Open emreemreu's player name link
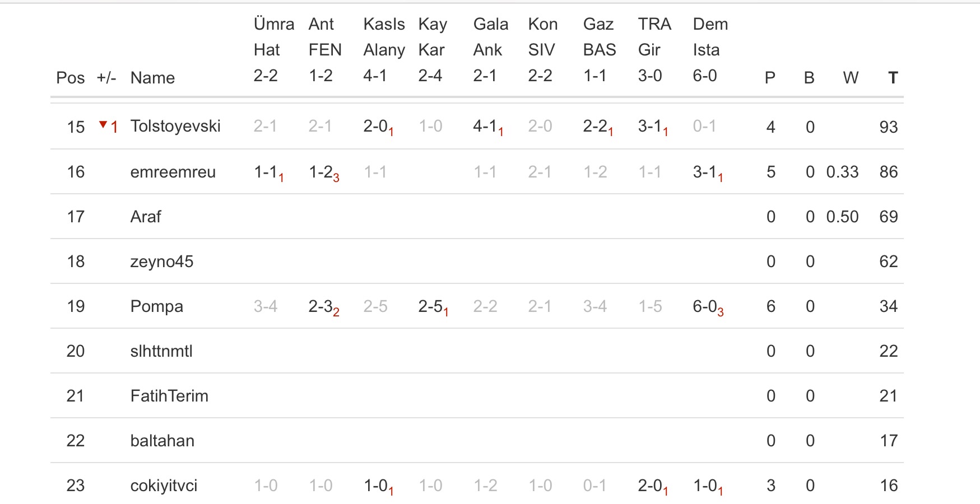The width and height of the screenshot is (980, 504). 173,172
